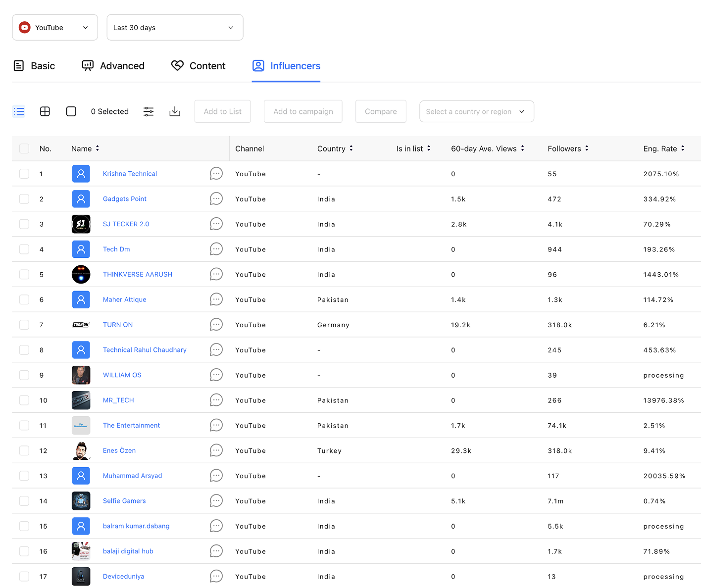Click the Channel column header
Image resolution: width=701 pixels, height=588 pixels.
(x=250, y=148)
